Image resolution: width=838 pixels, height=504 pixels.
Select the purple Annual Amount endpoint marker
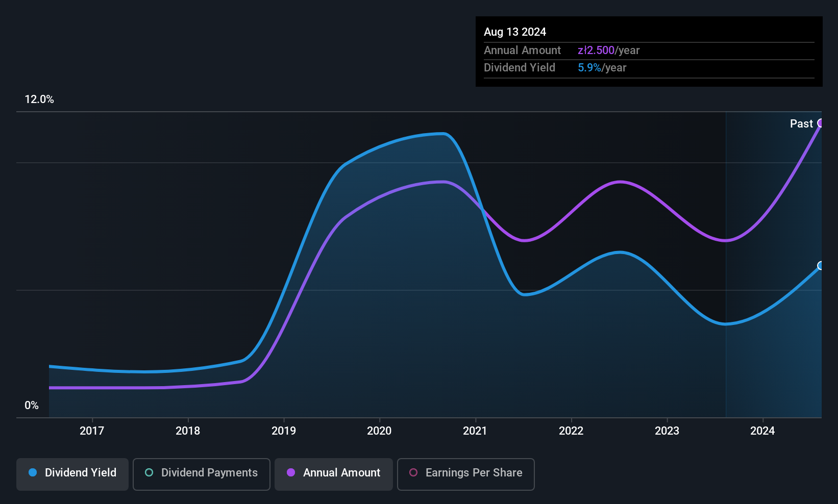click(821, 123)
